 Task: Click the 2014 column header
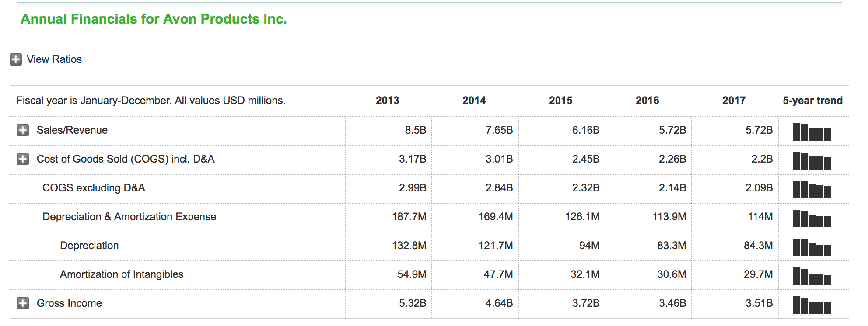pyautogui.click(x=474, y=101)
